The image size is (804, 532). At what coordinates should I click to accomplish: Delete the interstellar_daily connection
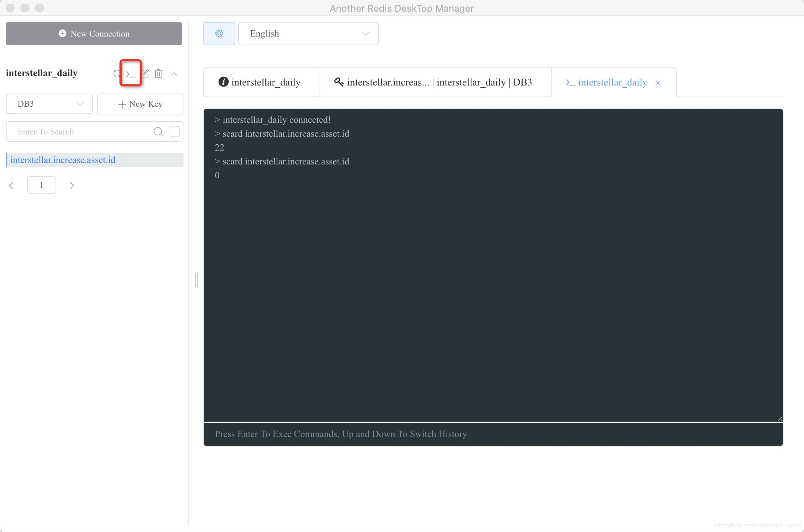coord(159,74)
